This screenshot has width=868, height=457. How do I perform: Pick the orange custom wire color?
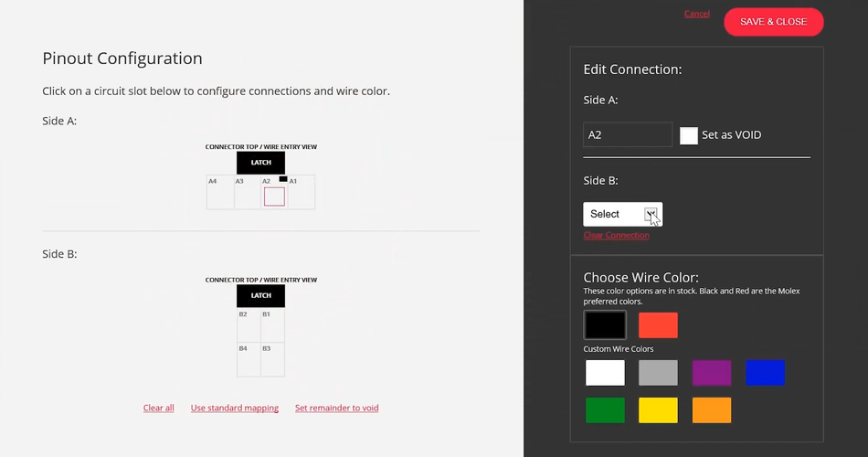point(712,410)
